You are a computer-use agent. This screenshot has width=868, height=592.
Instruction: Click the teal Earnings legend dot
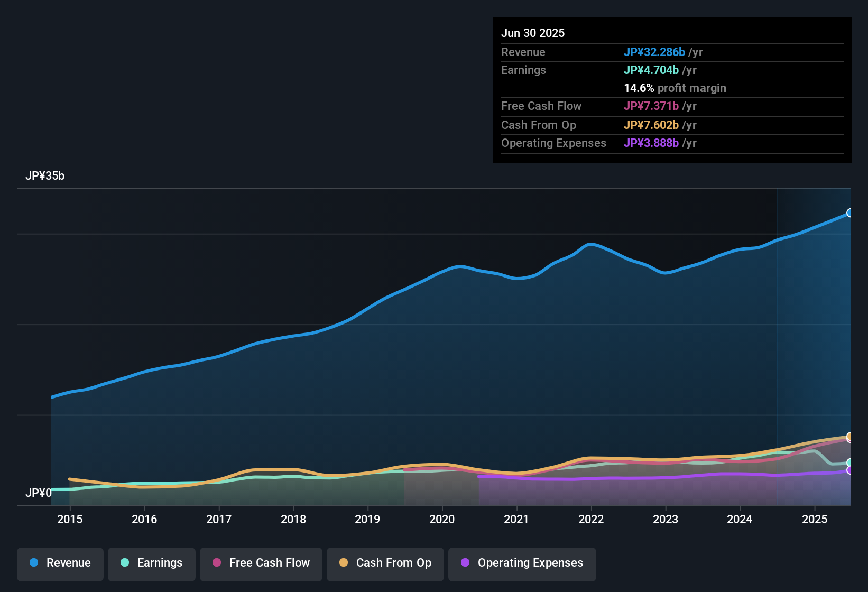pos(124,563)
